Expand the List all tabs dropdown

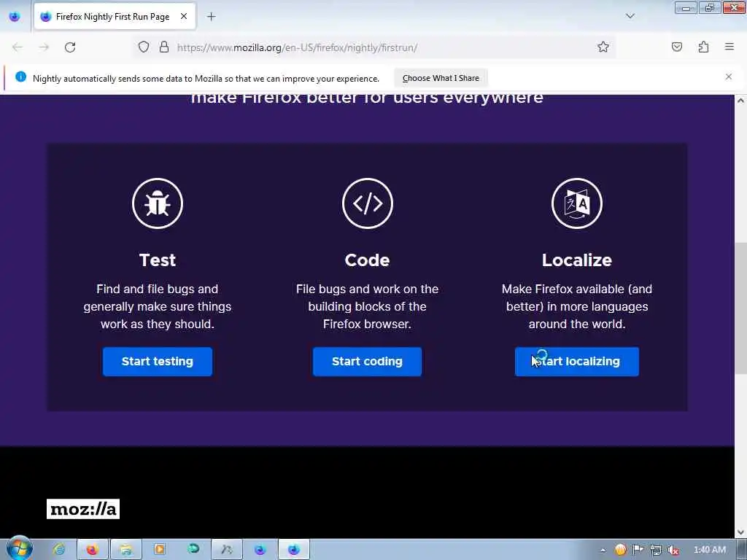click(x=630, y=16)
